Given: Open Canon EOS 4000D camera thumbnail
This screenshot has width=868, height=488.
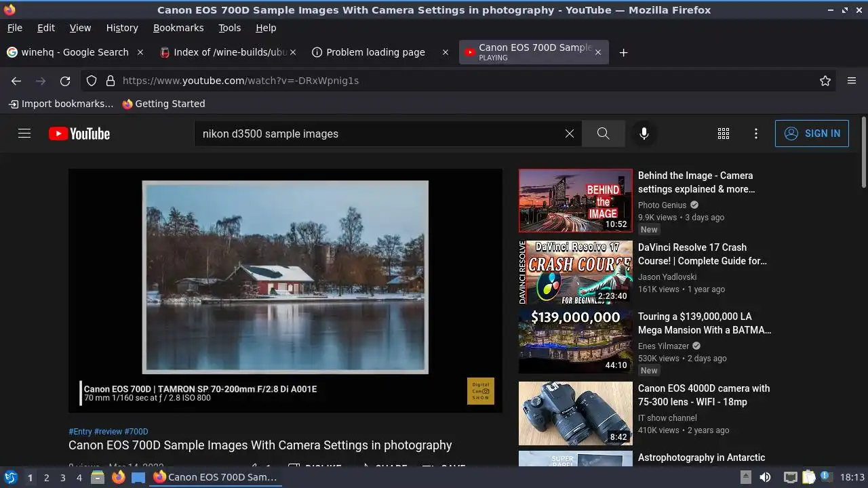Looking at the screenshot, I should (576, 413).
